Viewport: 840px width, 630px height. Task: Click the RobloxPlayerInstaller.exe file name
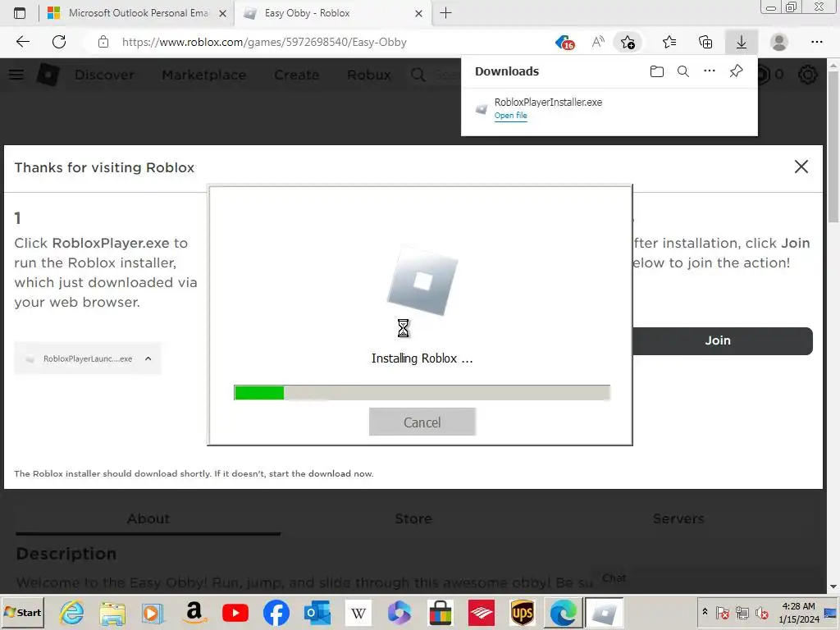tap(548, 103)
